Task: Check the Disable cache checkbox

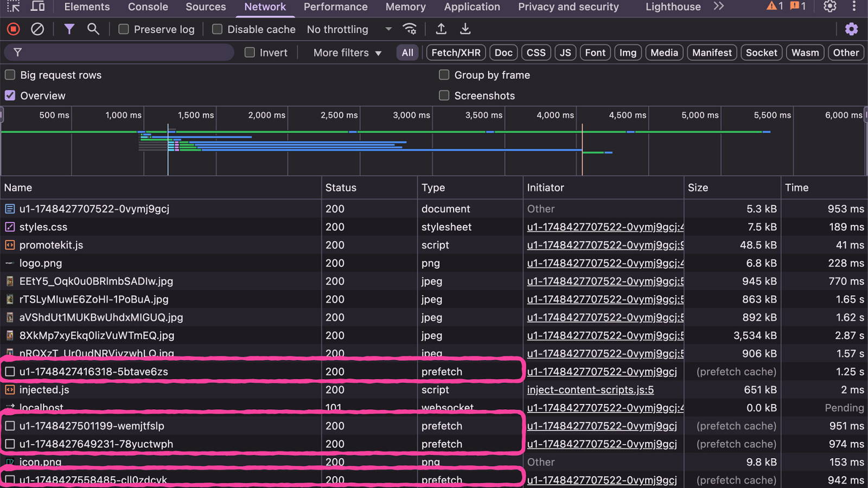Action: (x=217, y=29)
